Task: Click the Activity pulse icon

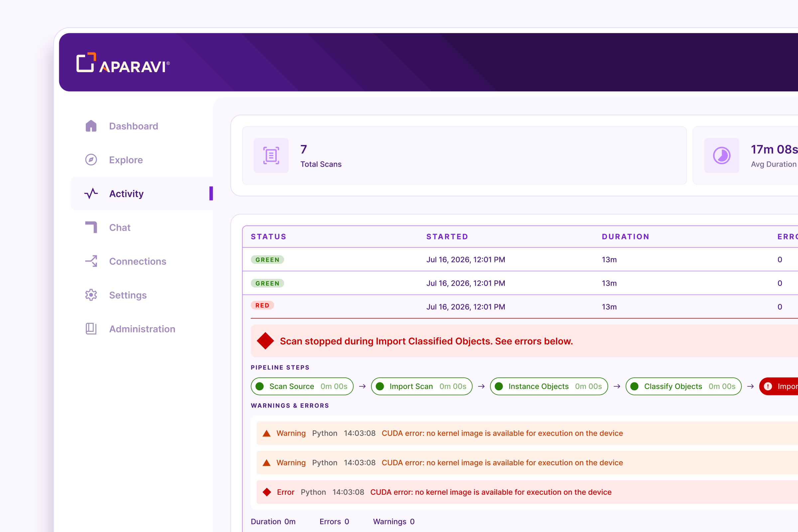Action: click(91, 194)
